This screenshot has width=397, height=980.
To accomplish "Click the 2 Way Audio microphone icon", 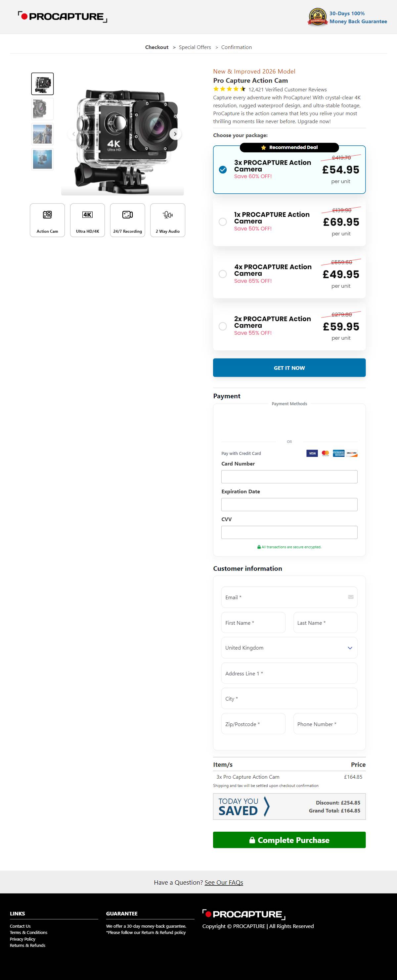I will coord(168,215).
